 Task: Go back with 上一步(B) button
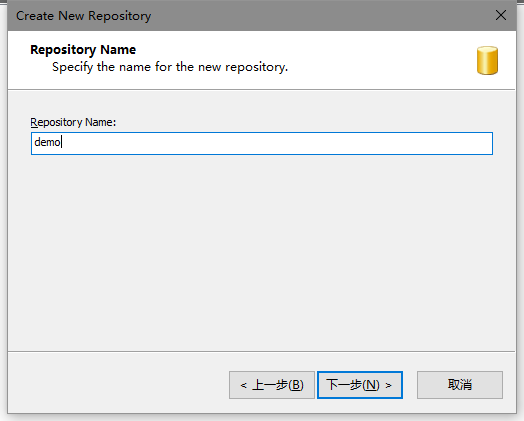pyautogui.click(x=272, y=385)
